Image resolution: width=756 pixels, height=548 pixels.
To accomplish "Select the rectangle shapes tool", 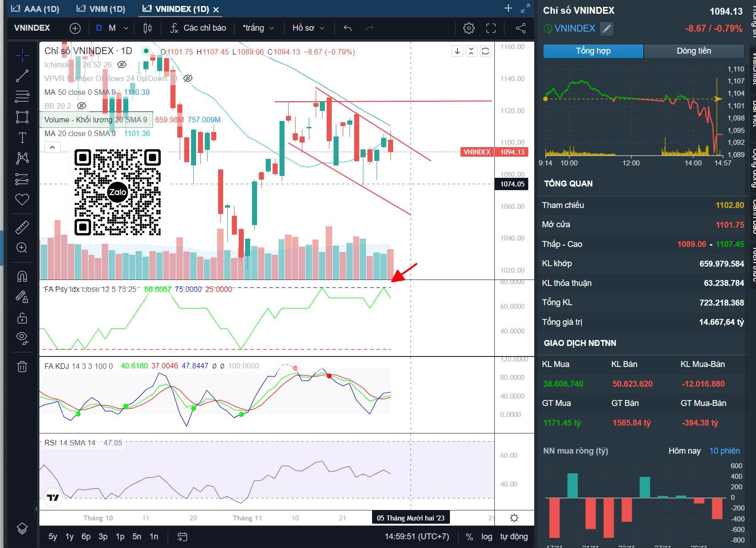I will 22,117.
